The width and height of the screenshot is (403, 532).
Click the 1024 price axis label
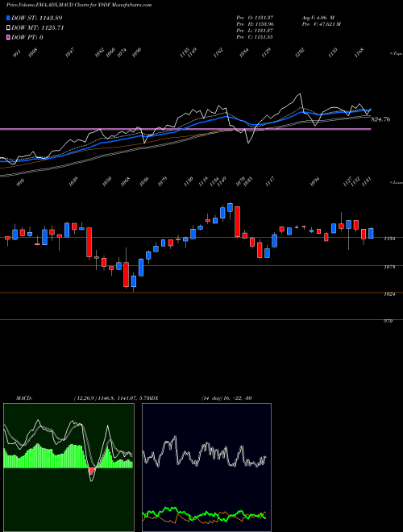click(x=389, y=294)
